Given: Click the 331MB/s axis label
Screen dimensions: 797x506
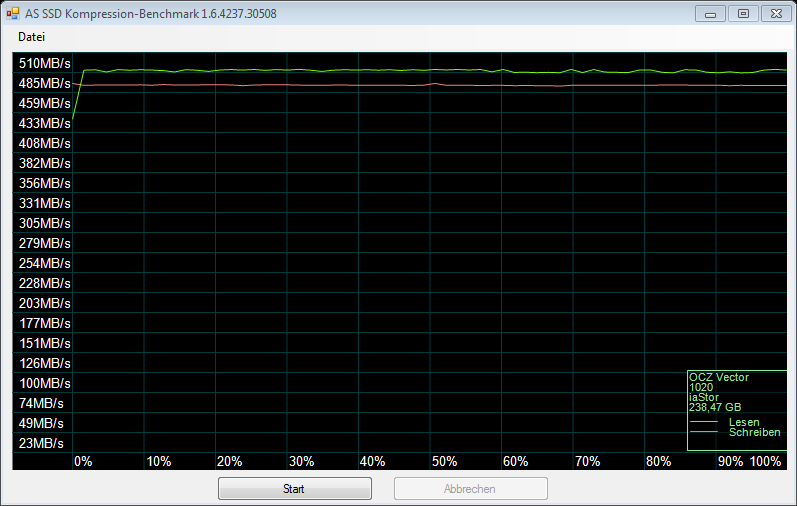Looking at the screenshot, I should tap(45, 203).
